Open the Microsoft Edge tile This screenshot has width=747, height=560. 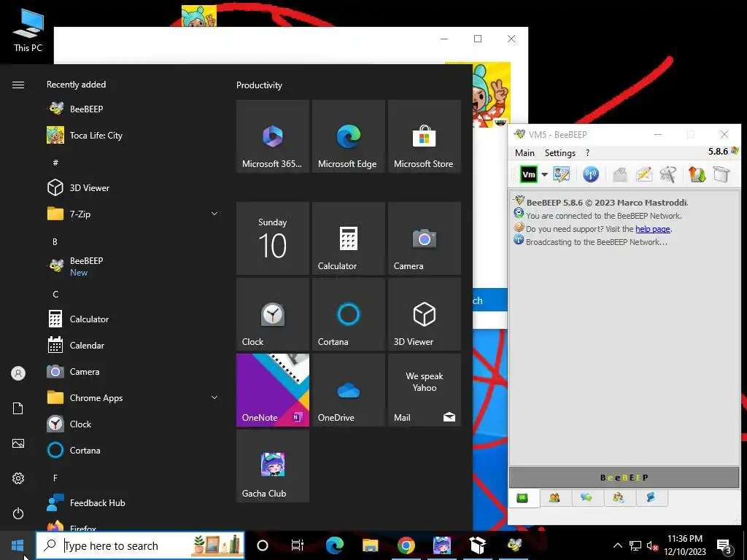click(x=348, y=136)
